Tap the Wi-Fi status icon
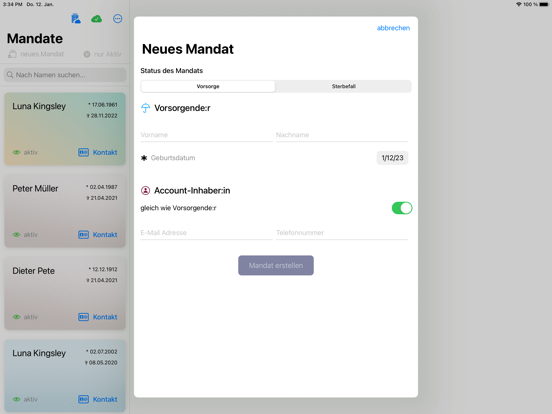The image size is (552, 414). click(519, 4)
